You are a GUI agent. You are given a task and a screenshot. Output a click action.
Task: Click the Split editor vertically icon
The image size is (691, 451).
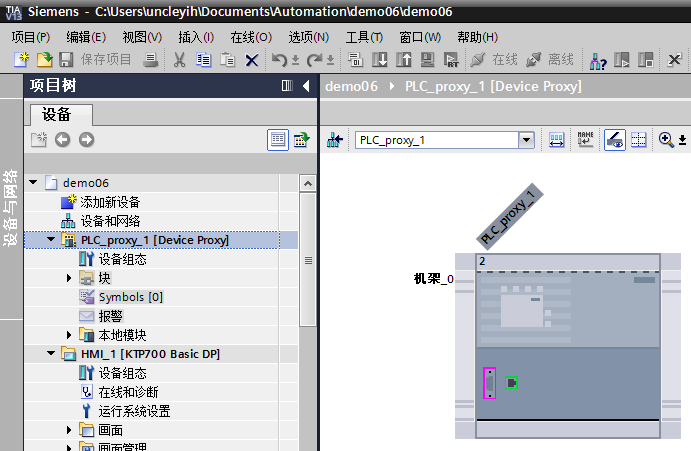pos(622,59)
